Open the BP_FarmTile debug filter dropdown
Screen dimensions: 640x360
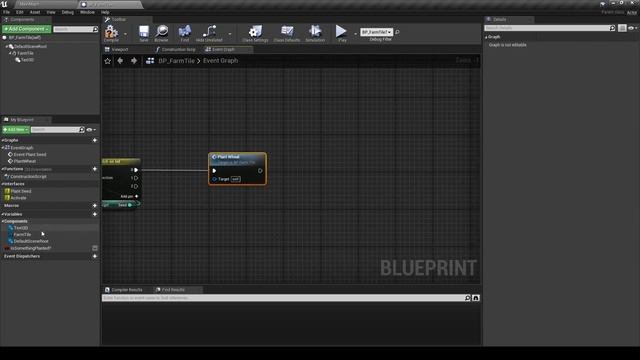point(376,32)
